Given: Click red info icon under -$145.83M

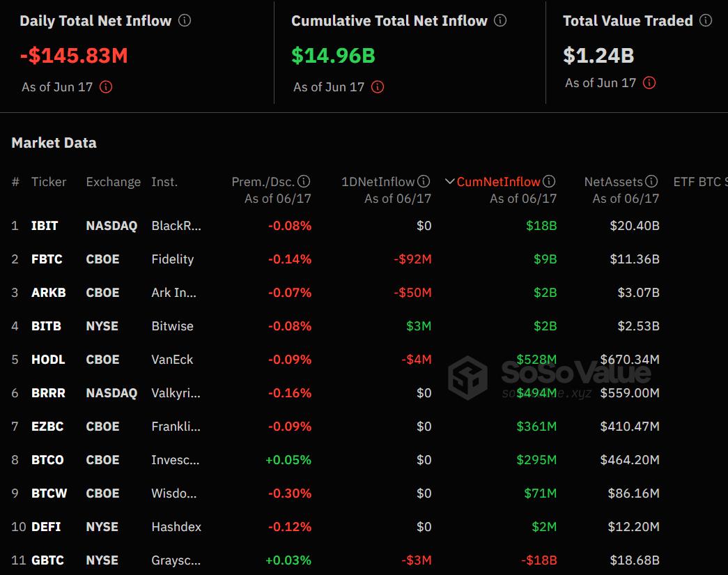Looking at the screenshot, I should (x=106, y=87).
